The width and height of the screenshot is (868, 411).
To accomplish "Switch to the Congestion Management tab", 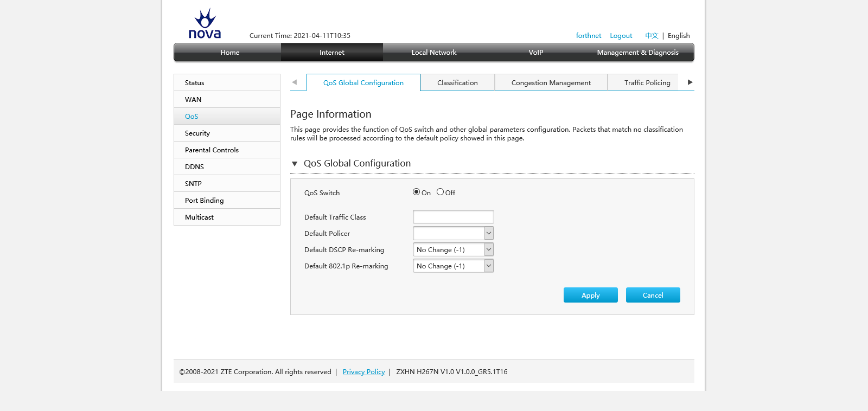I will 551,82.
